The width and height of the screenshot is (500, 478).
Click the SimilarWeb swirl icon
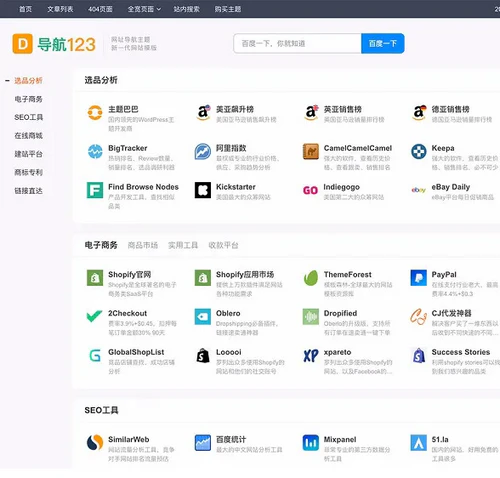(x=95, y=443)
